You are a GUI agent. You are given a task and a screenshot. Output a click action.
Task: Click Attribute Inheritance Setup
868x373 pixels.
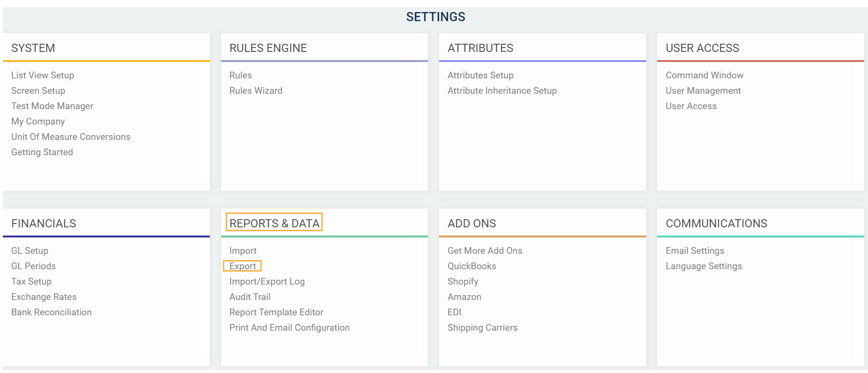pyautogui.click(x=502, y=91)
